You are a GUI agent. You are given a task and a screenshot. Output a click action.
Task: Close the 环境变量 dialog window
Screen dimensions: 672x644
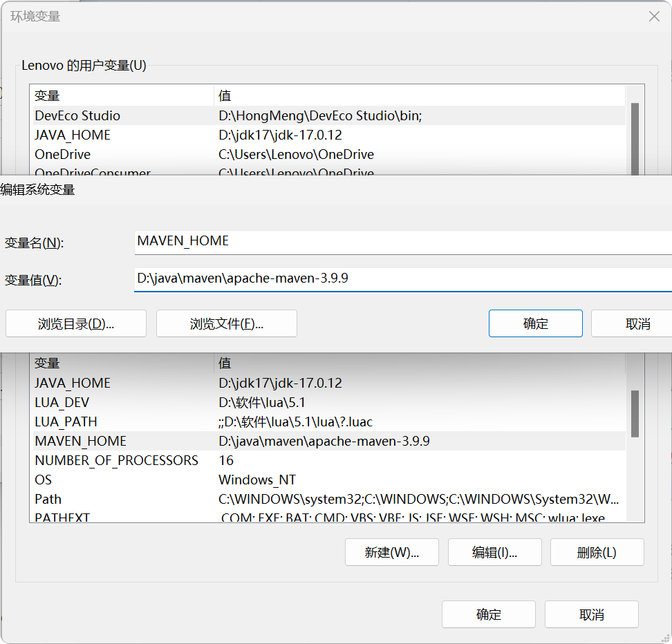[654, 17]
